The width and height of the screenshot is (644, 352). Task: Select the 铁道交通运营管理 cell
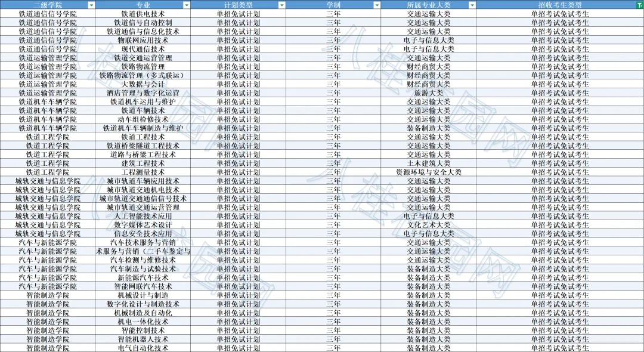tap(143, 57)
